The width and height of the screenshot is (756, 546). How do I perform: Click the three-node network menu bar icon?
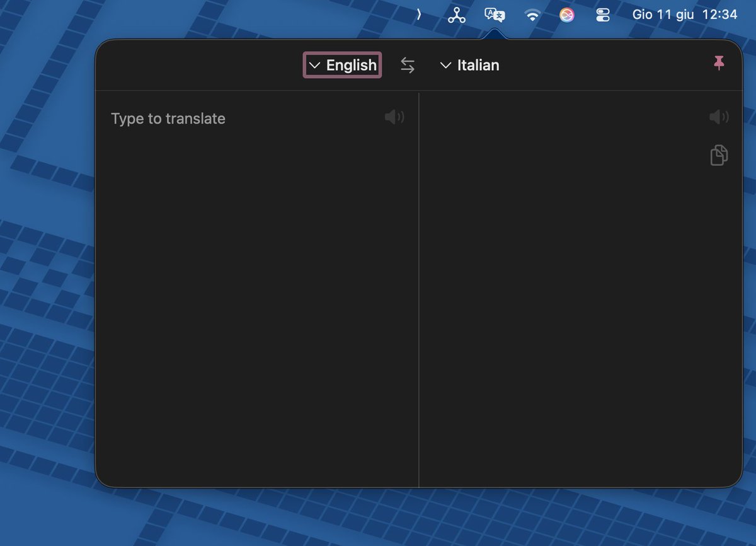[x=457, y=15]
